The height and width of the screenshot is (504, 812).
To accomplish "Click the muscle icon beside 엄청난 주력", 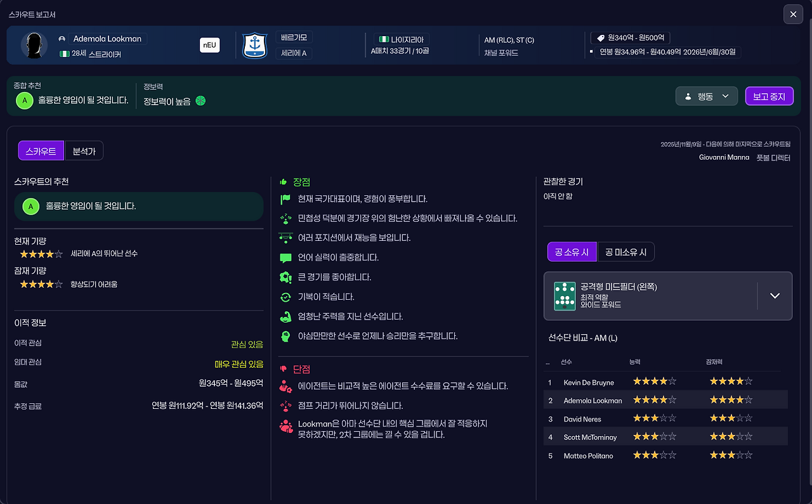I will [285, 316].
